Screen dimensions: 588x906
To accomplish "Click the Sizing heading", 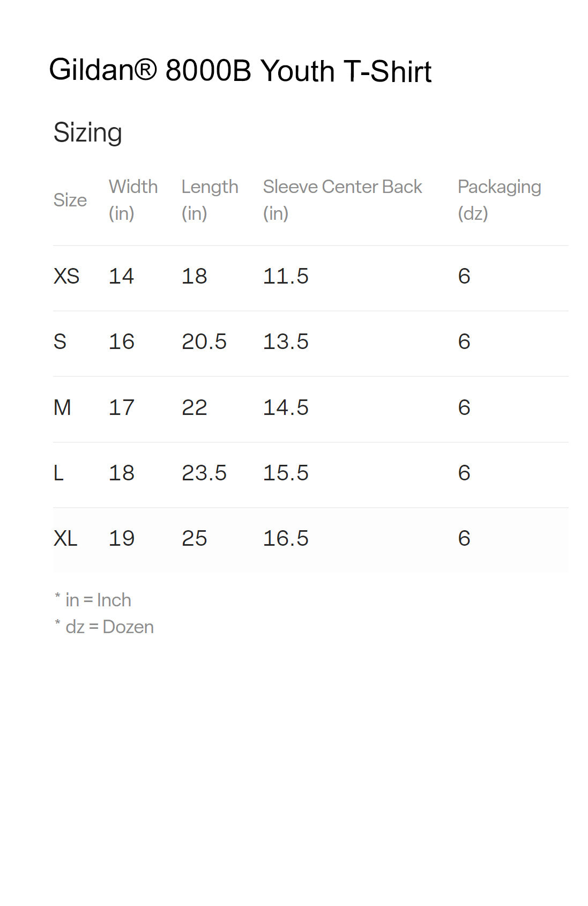I will 88,132.
